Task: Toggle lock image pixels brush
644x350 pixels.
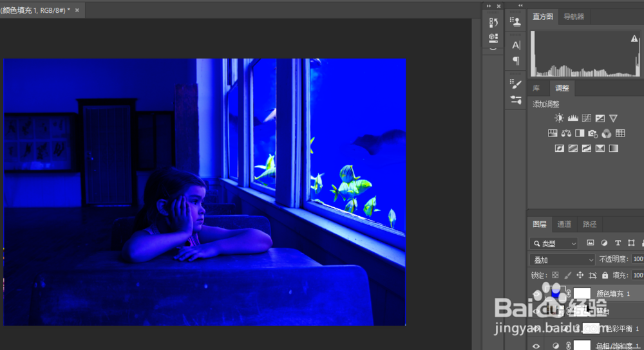Action: coord(567,275)
